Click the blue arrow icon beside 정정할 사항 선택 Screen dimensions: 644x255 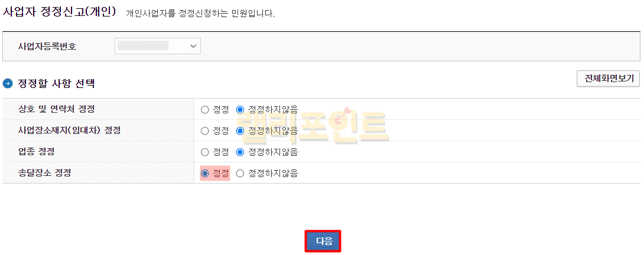click(8, 84)
